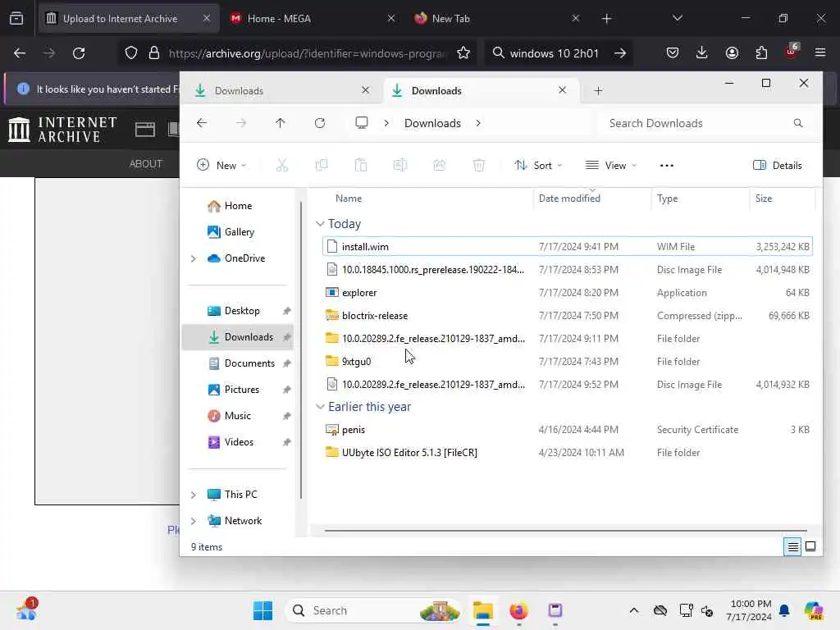Screen dimensions: 840x630
Task: Collapse the Today group
Action: (320, 224)
